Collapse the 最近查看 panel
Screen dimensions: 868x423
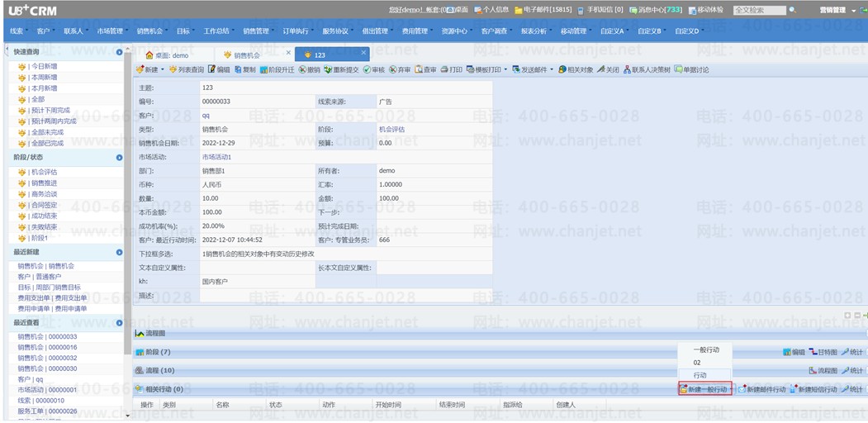point(120,323)
